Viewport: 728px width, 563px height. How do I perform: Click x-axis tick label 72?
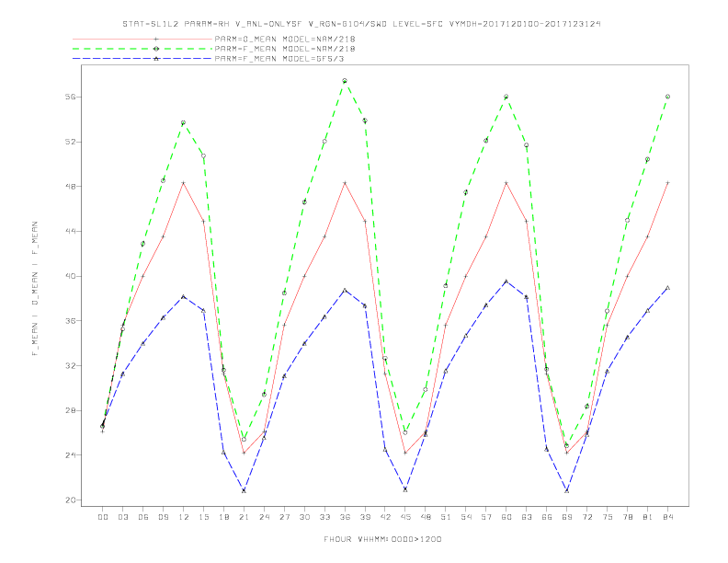click(x=587, y=517)
